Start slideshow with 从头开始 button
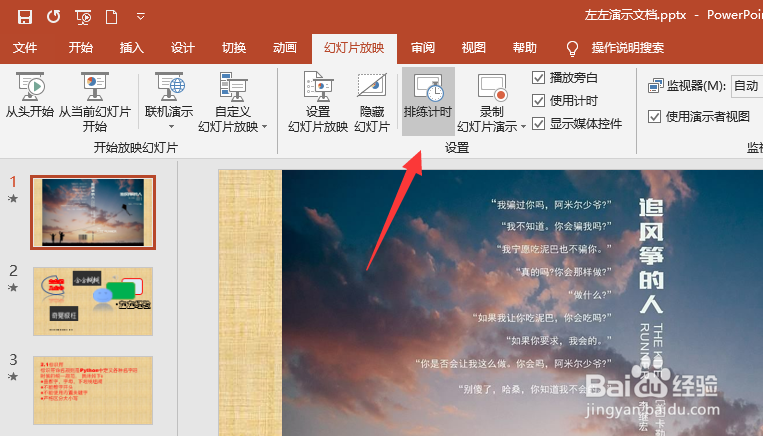Image resolution: width=763 pixels, height=436 pixels. click(30, 95)
